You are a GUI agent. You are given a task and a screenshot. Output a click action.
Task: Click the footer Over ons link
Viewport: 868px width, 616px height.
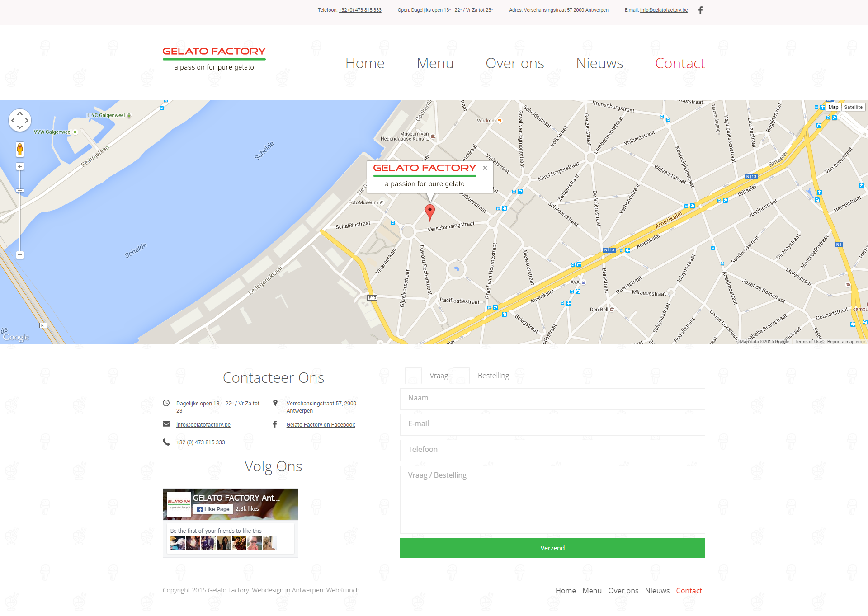click(623, 591)
